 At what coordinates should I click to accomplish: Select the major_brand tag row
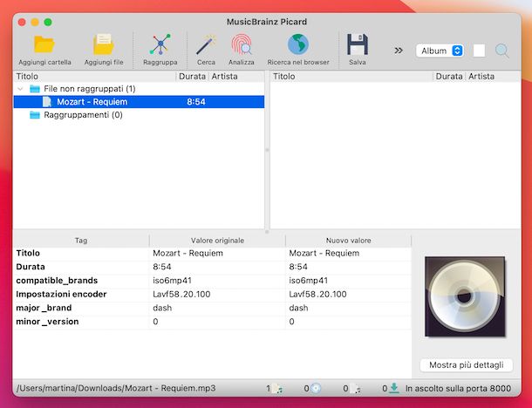pos(212,308)
